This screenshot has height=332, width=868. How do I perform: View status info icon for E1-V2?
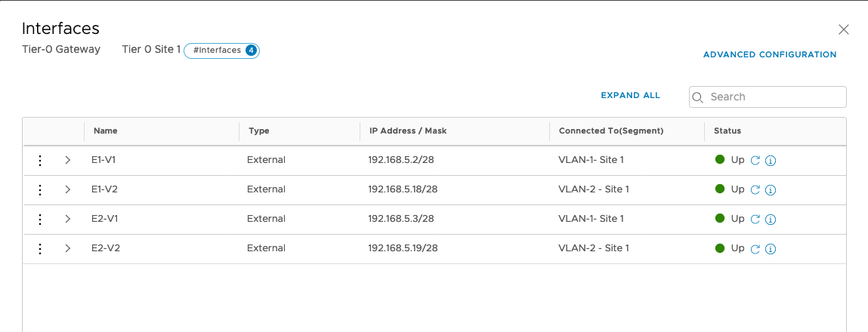coord(771,190)
